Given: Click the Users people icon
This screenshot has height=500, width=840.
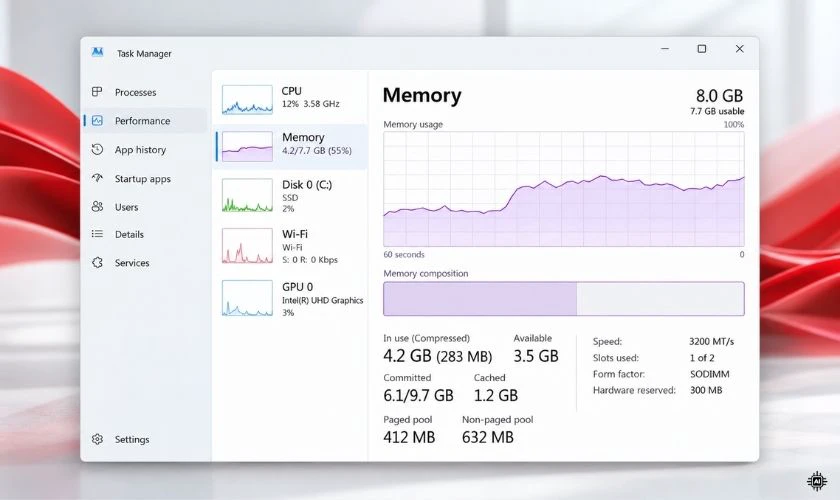Looking at the screenshot, I should point(97,206).
